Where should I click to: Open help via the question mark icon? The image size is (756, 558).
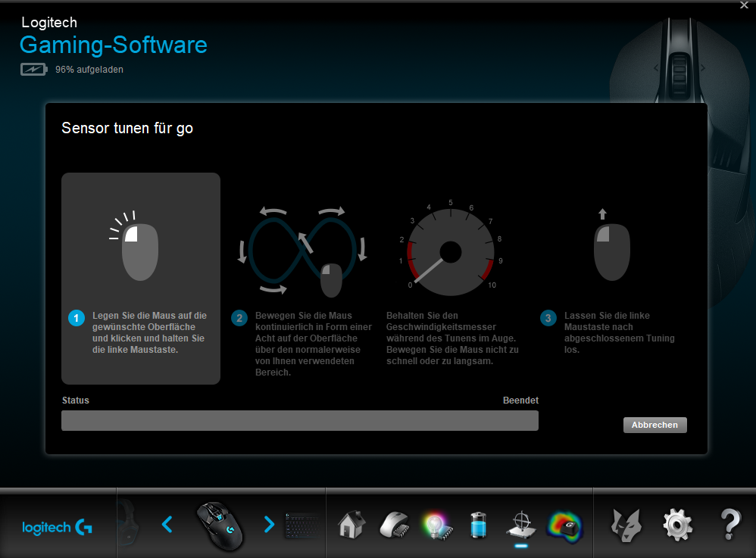click(730, 524)
